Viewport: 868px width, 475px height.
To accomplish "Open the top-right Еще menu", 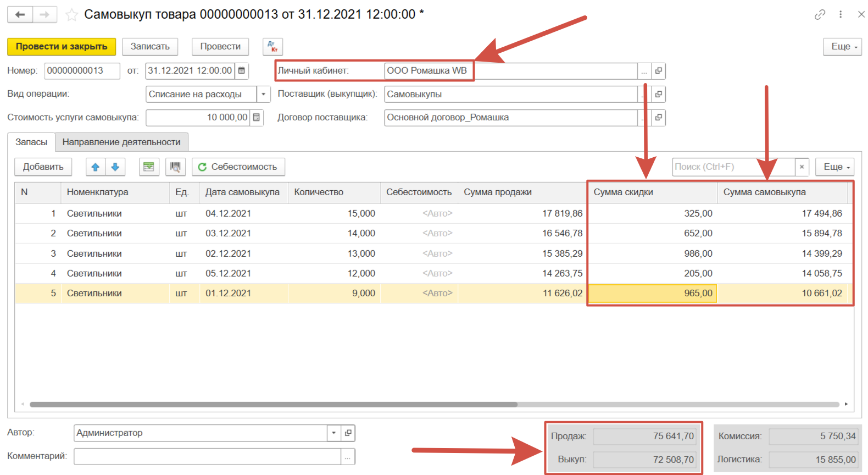I will [x=842, y=47].
